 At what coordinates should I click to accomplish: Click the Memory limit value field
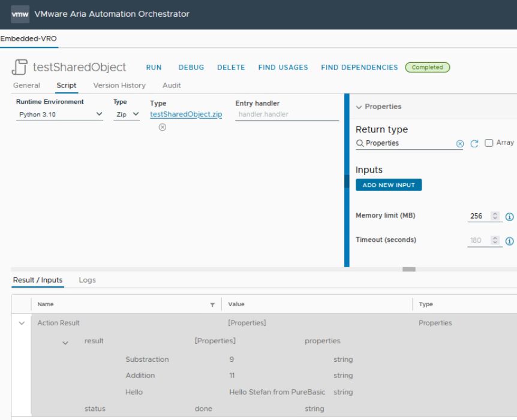pos(478,216)
